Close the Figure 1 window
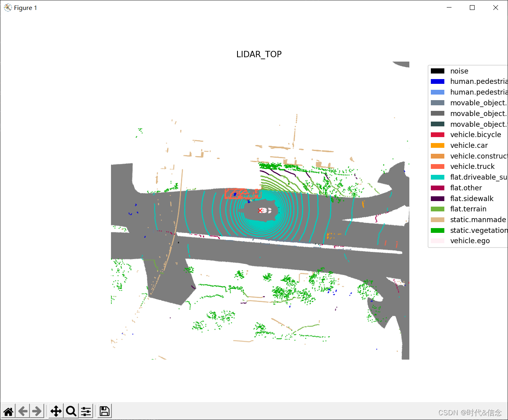This screenshot has height=420, width=508. coord(496,8)
